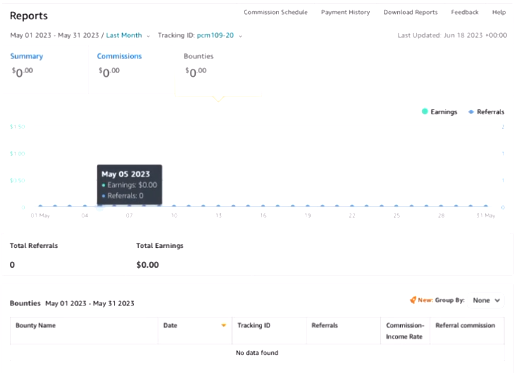
Task: Open the Commission Schedule link
Action: click(275, 12)
